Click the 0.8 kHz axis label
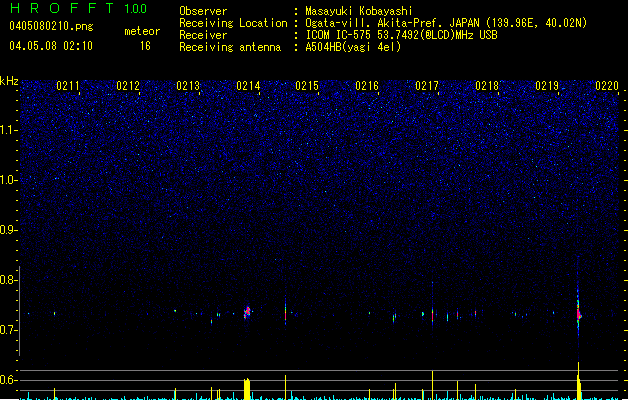Screen dimensions: 629x400 click(x=8, y=280)
